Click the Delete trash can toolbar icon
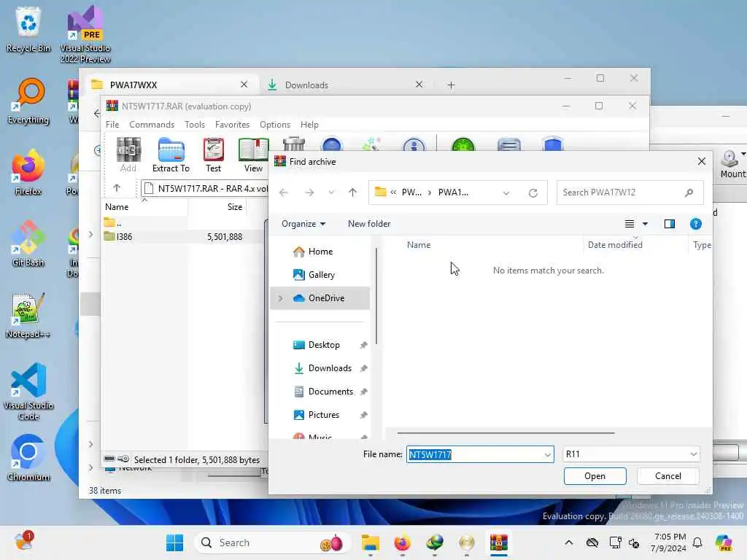 click(293, 144)
